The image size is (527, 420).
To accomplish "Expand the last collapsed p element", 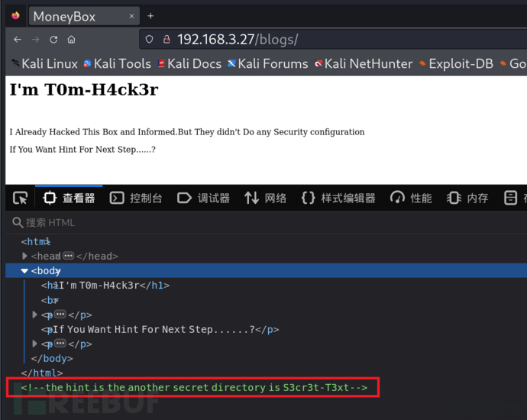I will pos(34,344).
